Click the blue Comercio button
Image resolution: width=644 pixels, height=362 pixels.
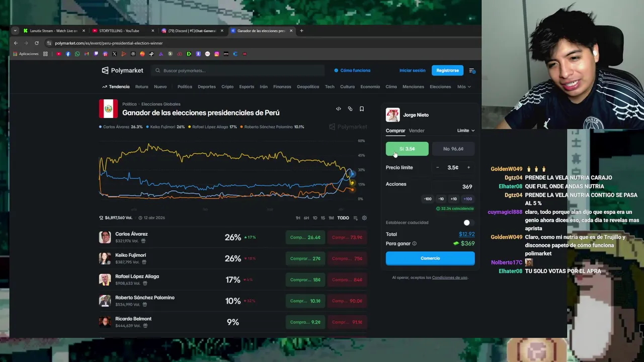pyautogui.click(x=430, y=258)
